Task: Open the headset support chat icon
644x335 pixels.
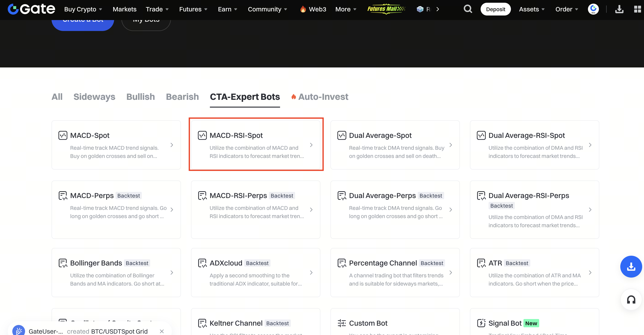Action: 631,299
